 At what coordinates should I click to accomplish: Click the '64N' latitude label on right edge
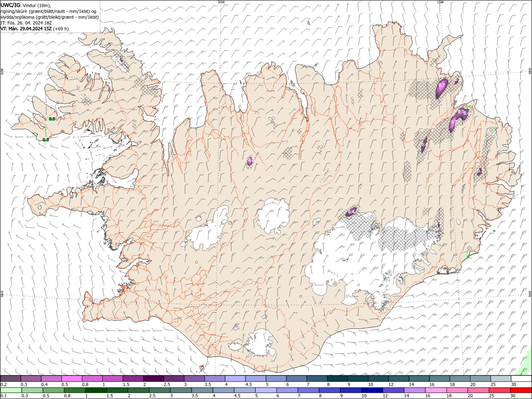click(x=530, y=293)
